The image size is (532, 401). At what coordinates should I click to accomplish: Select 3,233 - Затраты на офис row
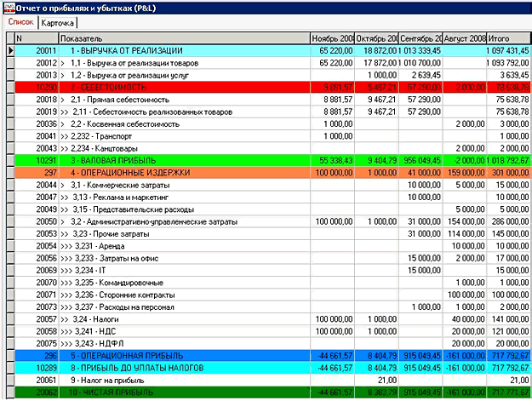click(x=272, y=259)
